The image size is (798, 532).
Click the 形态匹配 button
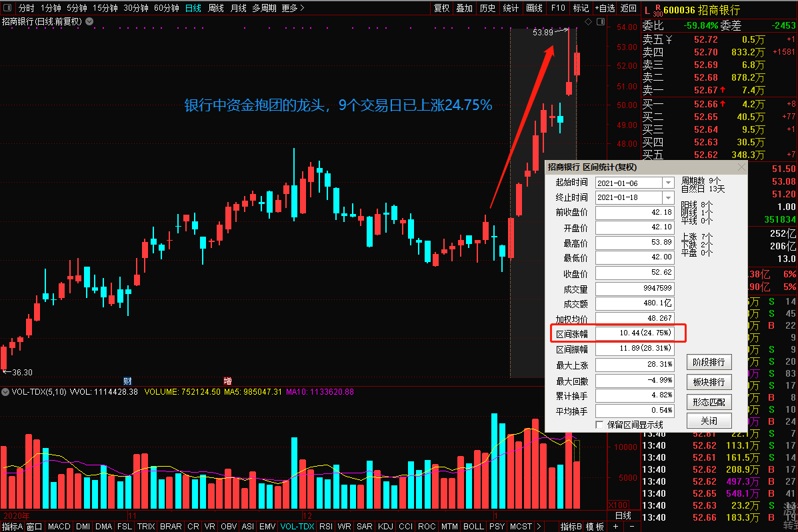click(x=709, y=402)
